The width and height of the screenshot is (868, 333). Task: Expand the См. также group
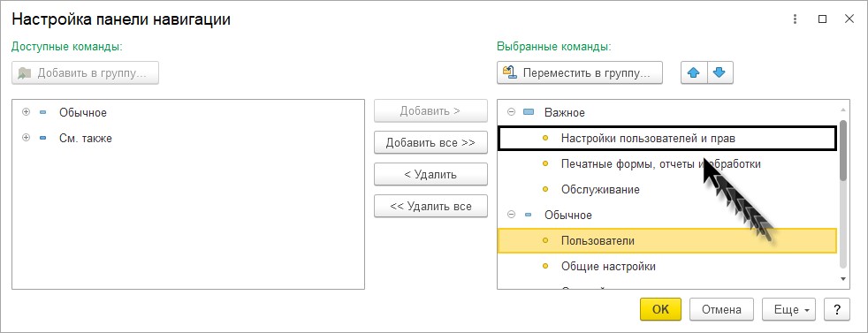coord(26,139)
